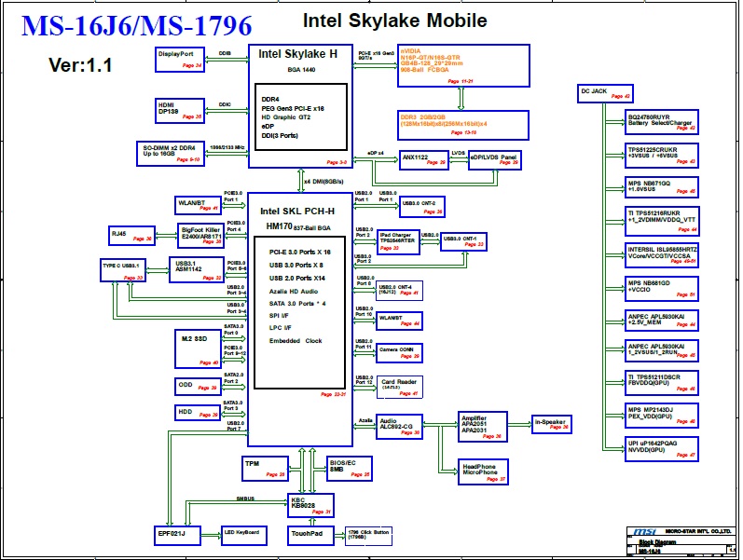The width and height of the screenshot is (743, 560).
Task: Click PEG Gen3 PCI-E x16 line
Action: [293, 108]
